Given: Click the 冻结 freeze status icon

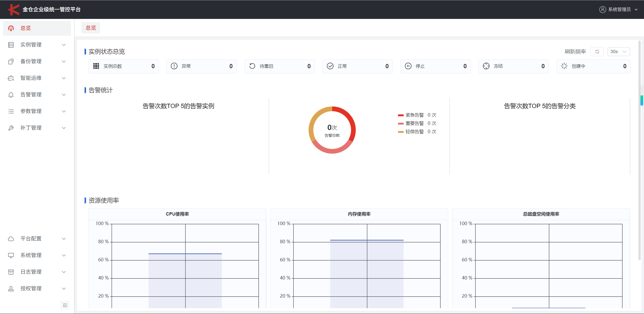Looking at the screenshot, I should pos(486,66).
